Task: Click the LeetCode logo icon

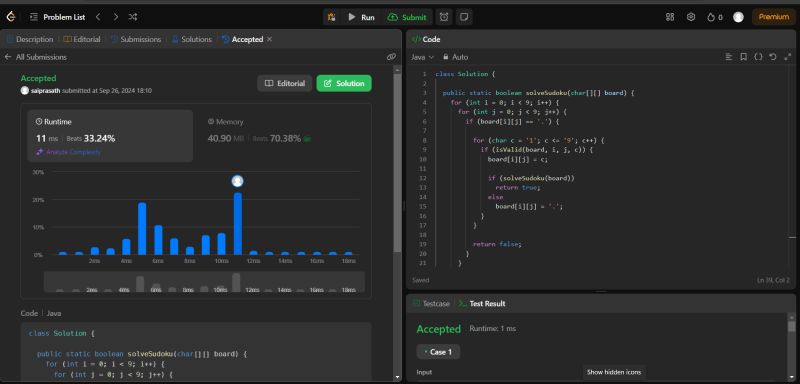Action: (x=11, y=17)
